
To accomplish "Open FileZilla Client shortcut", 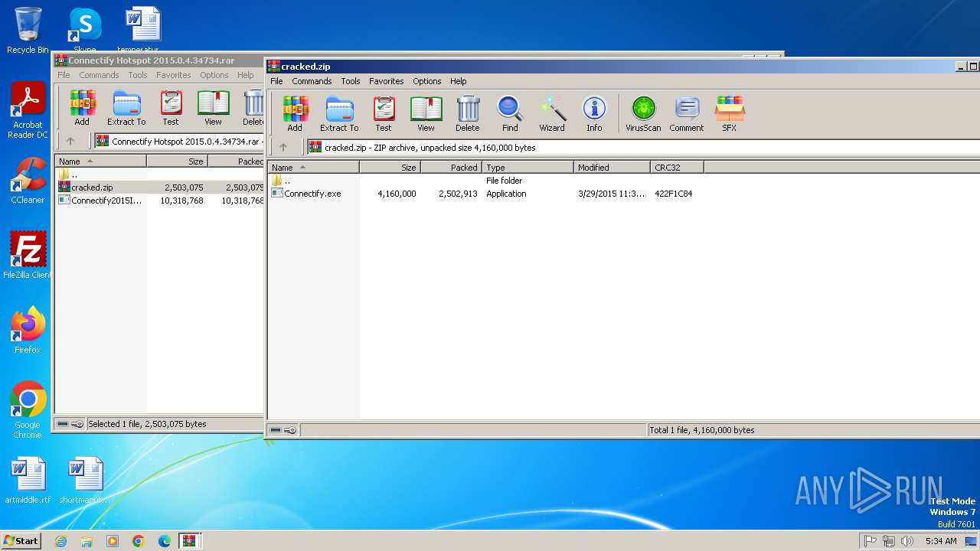I will pyautogui.click(x=28, y=256).
